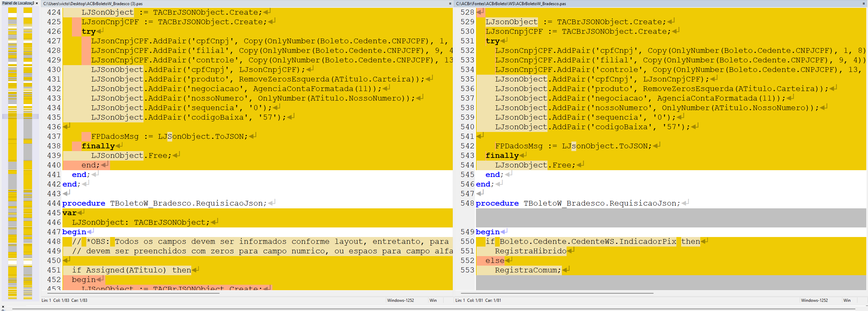Click AddPair 'negociacao' on right line 537
The height and width of the screenshot is (311, 868).
(x=640, y=98)
